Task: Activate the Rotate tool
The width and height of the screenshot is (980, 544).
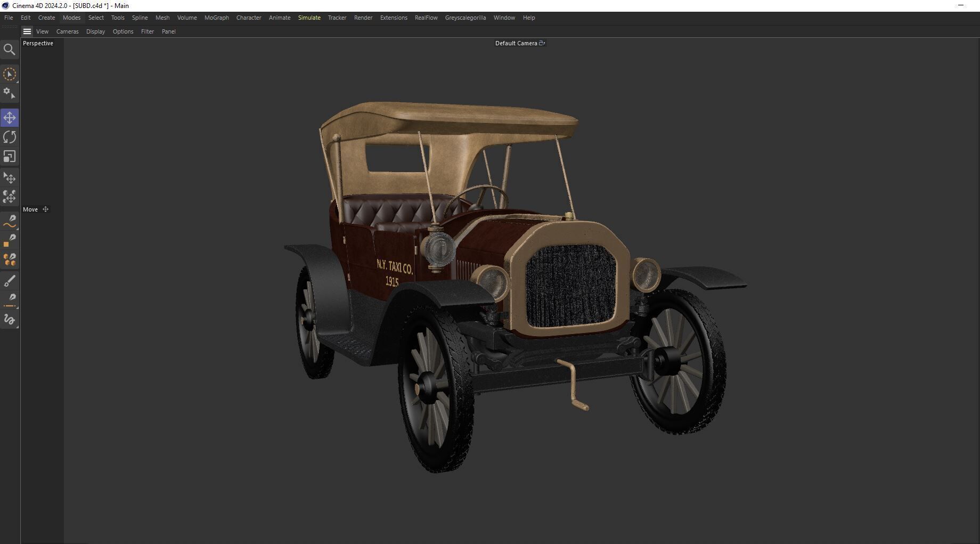Action: click(10, 137)
